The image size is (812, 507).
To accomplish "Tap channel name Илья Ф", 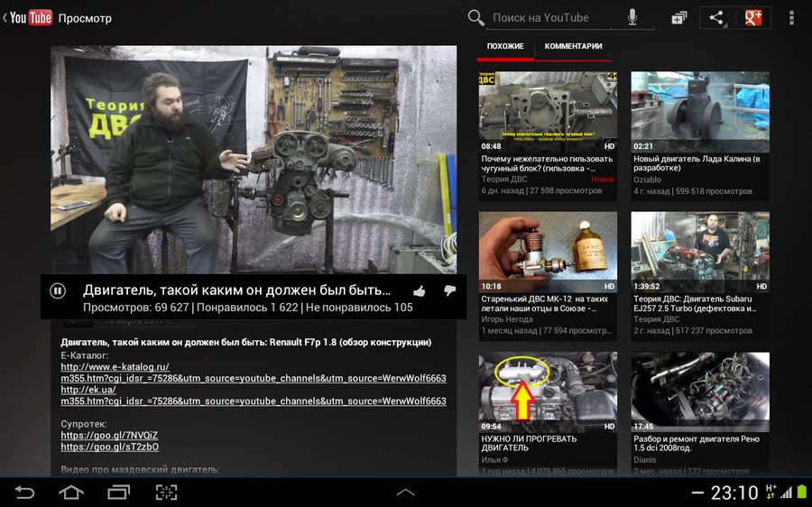I will click(494, 460).
